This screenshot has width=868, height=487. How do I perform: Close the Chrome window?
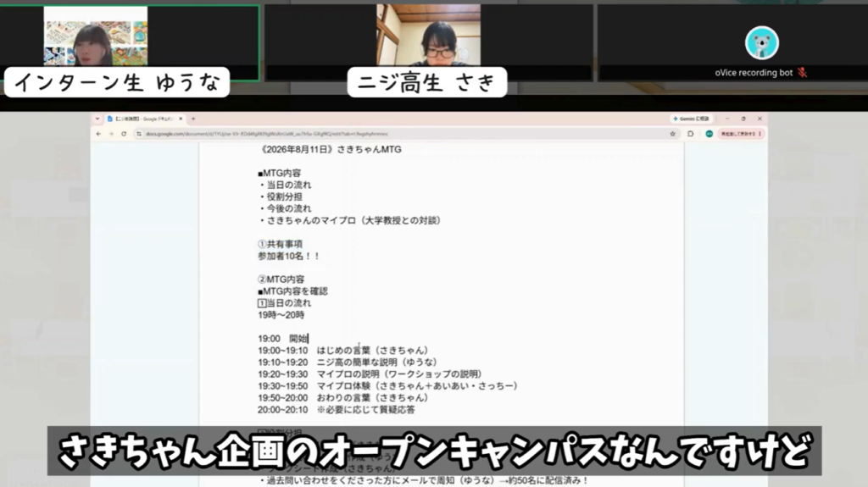(x=759, y=119)
